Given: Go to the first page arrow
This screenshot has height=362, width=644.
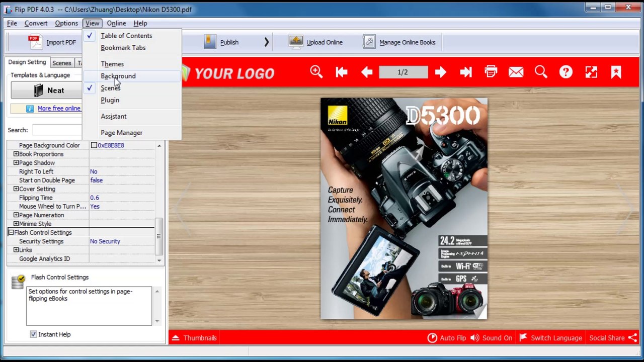Looking at the screenshot, I should [x=342, y=72].
